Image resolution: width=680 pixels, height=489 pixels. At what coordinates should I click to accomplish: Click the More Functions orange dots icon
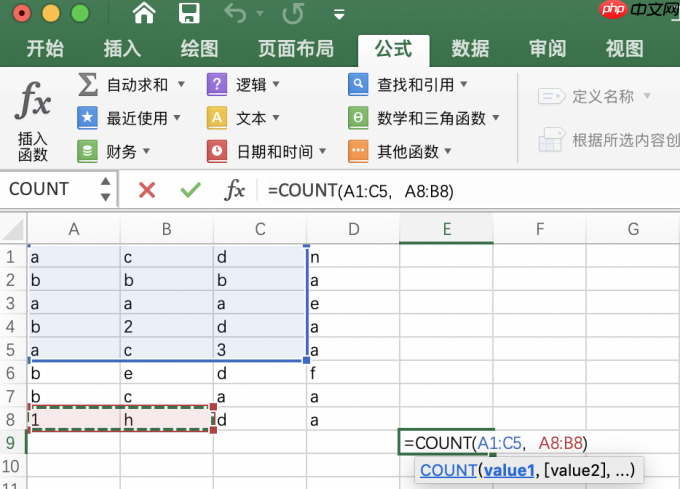coord(358,151)
